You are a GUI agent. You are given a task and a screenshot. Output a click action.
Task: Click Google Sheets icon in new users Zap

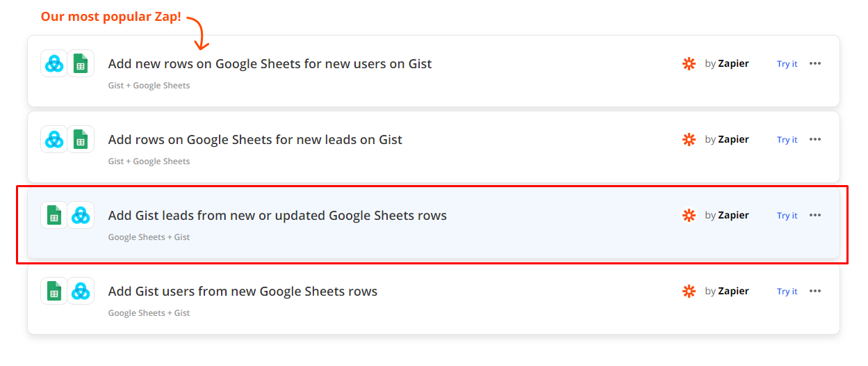click(81, 64)
